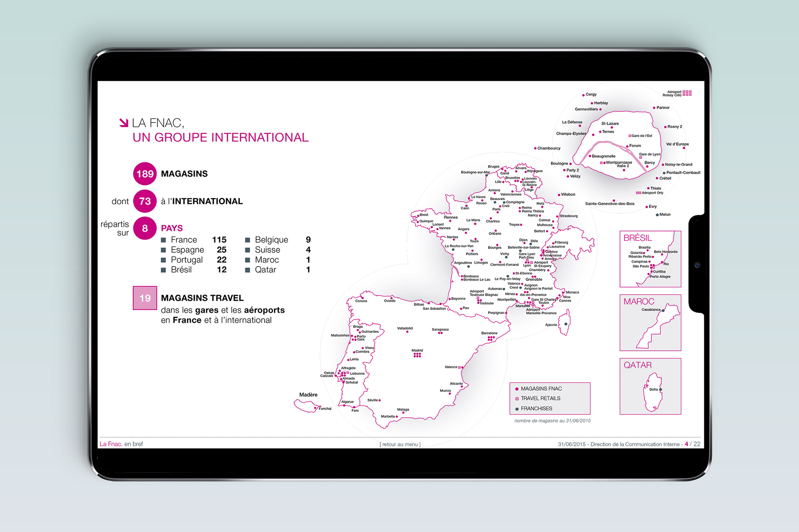Click the page number 4 in footer
Viewport: 799px width, 532px height.
click(x=686, y=444)
